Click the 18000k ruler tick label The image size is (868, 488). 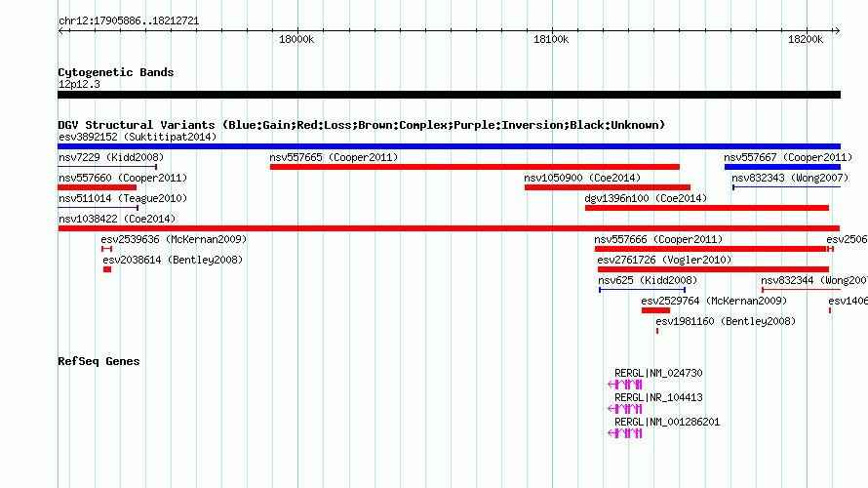click(x=296, y=39)
